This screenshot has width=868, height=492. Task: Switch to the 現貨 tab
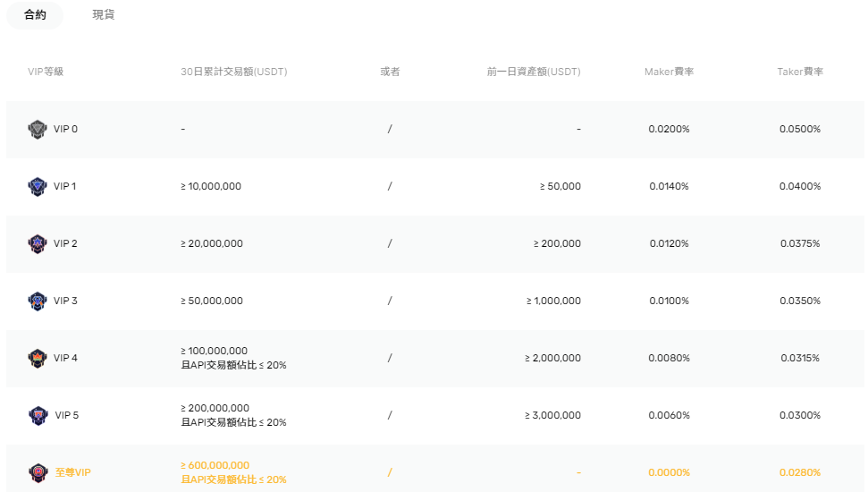104,15
